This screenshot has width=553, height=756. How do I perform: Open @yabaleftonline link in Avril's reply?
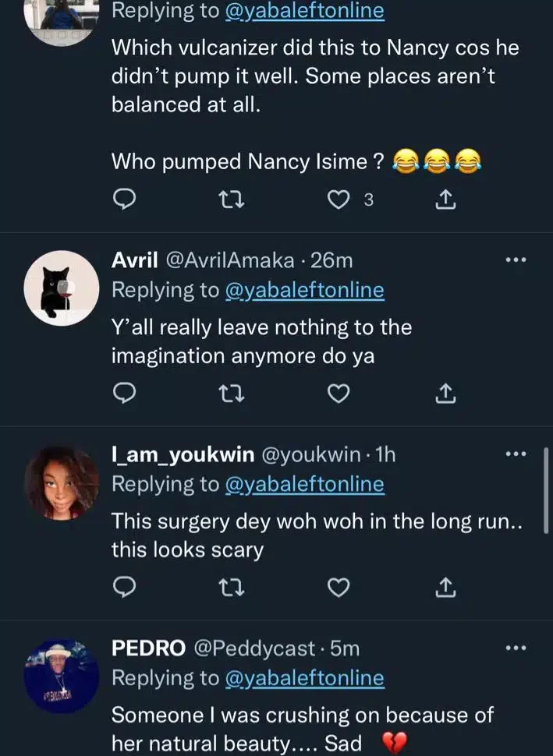tap(304, 291)
